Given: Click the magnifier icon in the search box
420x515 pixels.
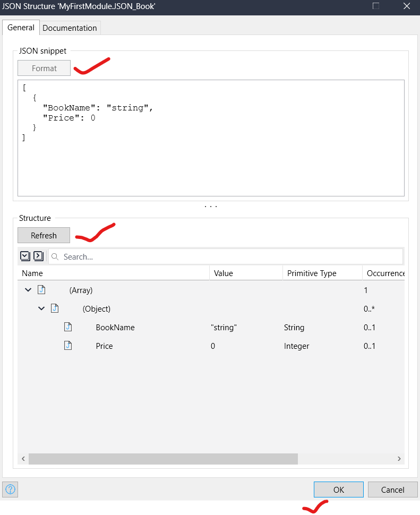Looking at the screenshot, I should pos(55,257).
